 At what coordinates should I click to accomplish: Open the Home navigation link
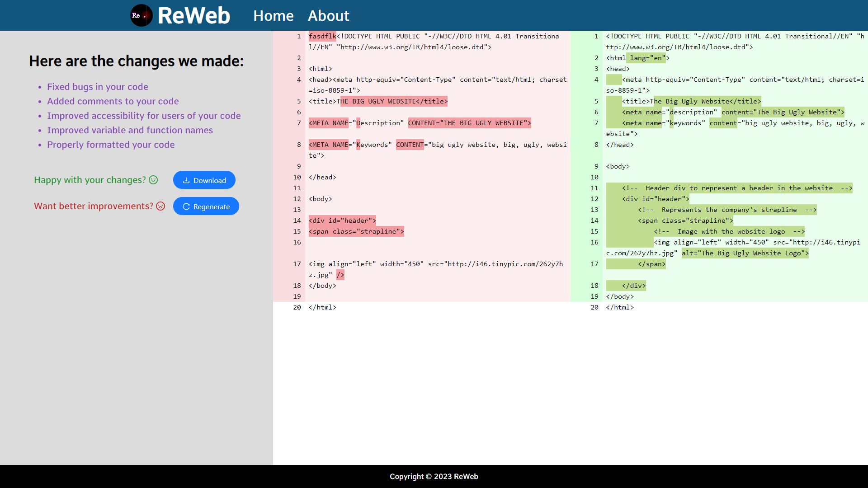pos(273,16)
